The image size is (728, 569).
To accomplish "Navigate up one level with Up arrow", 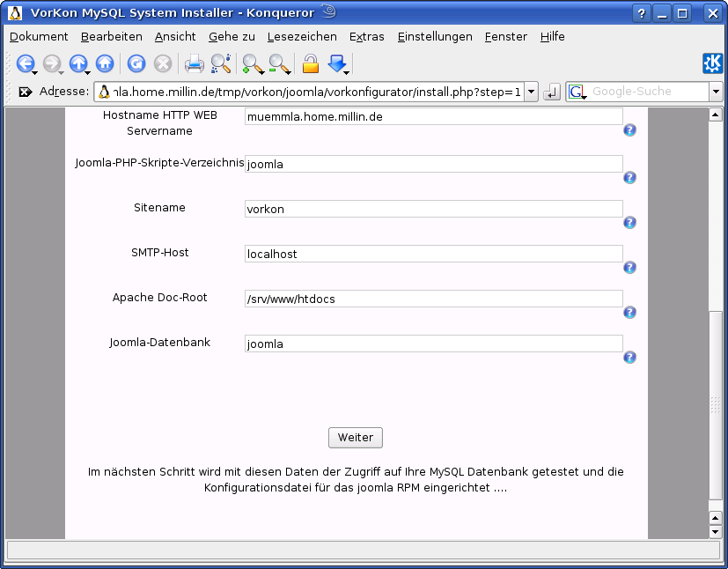I will pyautogui.click(x=79, y=63).
